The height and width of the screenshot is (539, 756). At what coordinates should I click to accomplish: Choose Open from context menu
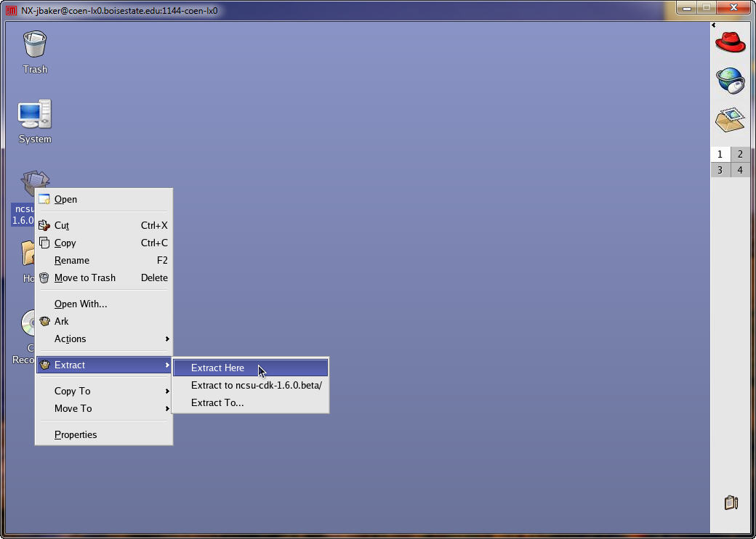tap(104, 200)
